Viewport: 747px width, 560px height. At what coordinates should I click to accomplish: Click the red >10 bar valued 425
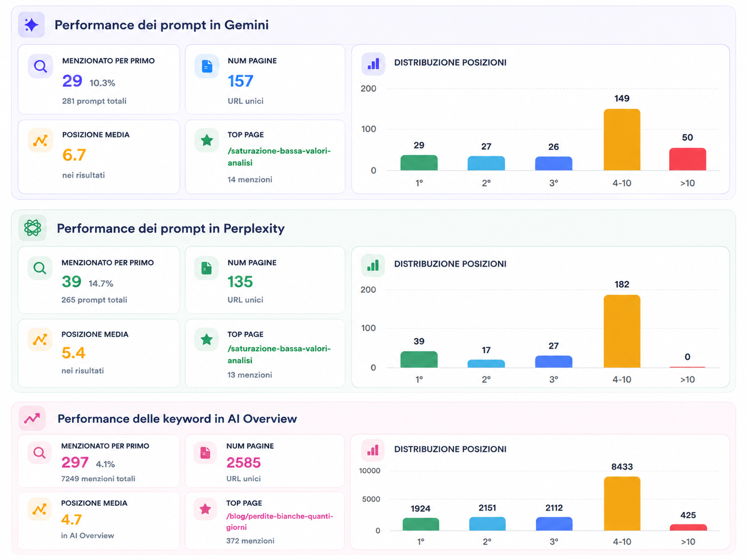tap(688, 528)
